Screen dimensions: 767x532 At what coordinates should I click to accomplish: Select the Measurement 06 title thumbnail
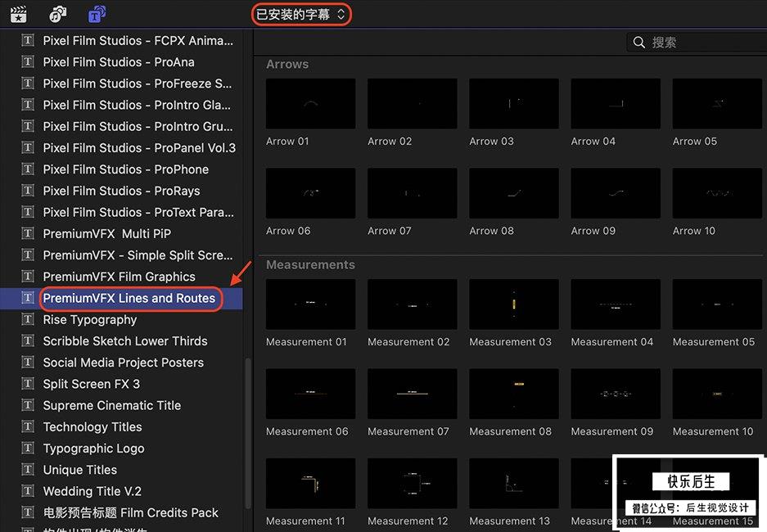[310, 394]
